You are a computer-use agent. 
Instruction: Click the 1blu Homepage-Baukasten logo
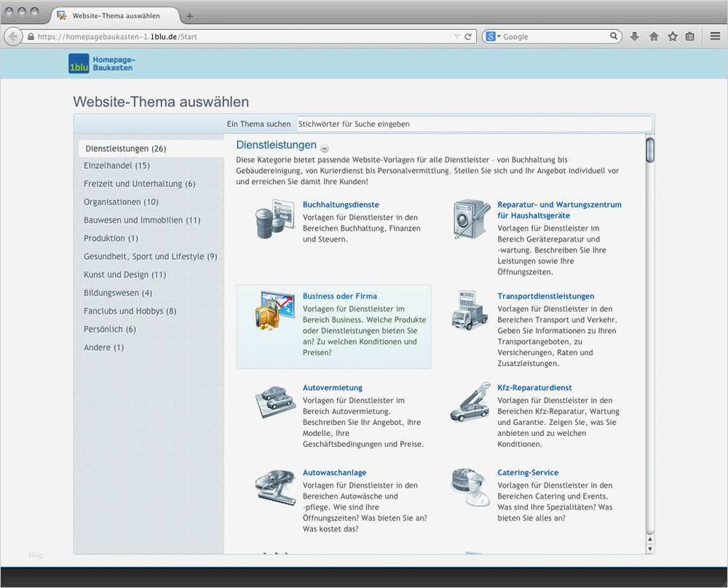pyautogui.click(x=102, y=63)
